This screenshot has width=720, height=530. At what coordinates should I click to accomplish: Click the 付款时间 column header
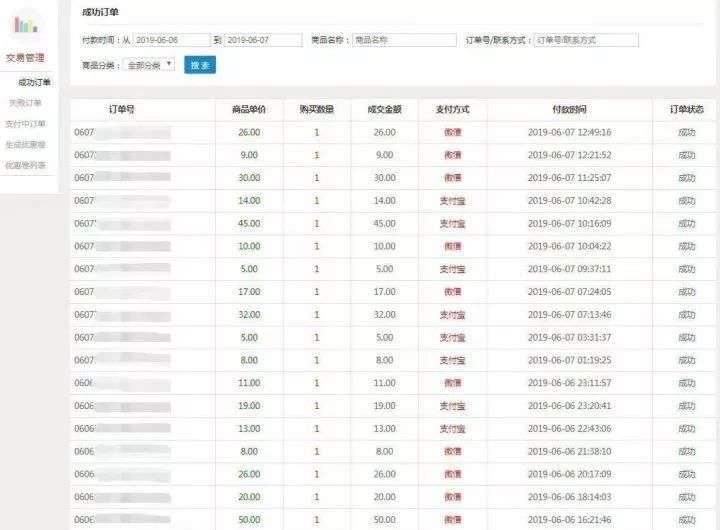(569, 109)
